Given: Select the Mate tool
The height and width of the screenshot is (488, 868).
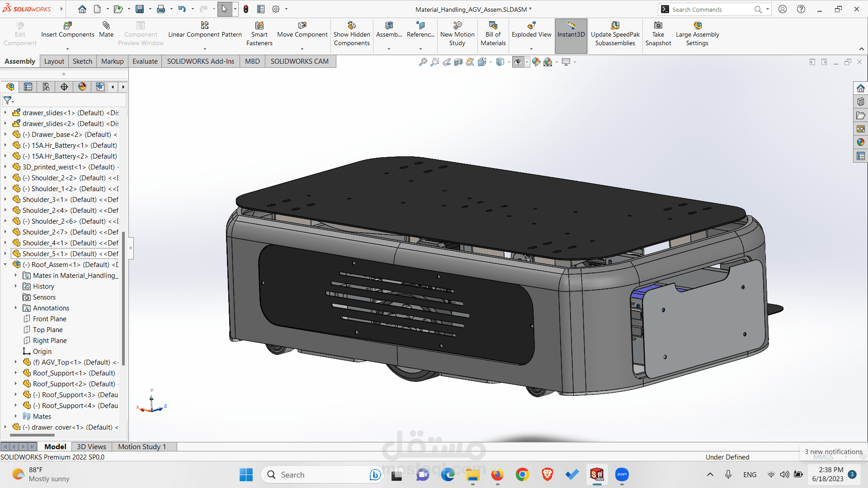Looking at the screenshot, I should click(106, 29).
